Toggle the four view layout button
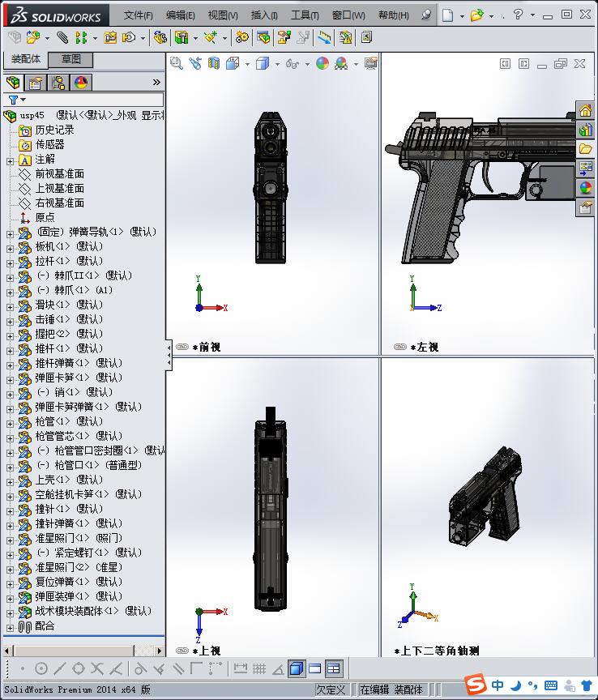Screen dimensions: 598x700 334,668
